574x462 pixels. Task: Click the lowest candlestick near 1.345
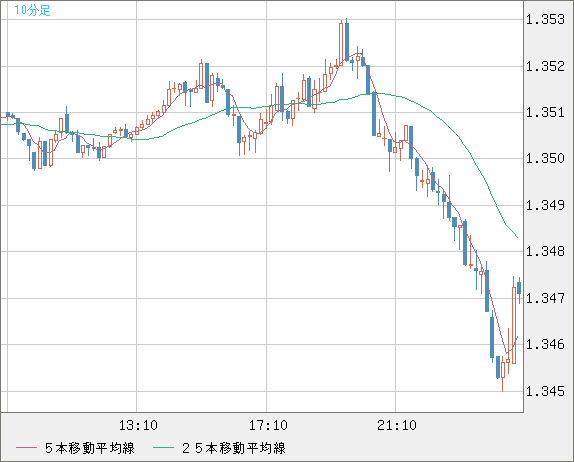click(x=503, y=373)
